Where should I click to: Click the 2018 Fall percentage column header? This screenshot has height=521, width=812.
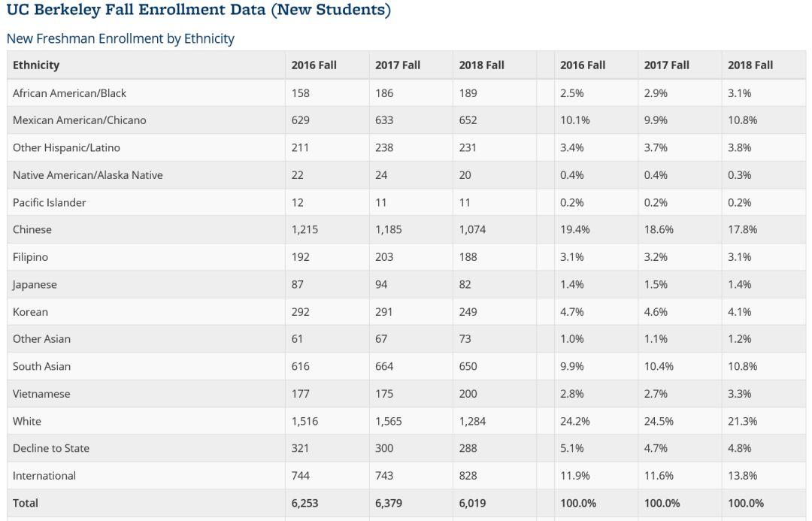coord(750,65)
